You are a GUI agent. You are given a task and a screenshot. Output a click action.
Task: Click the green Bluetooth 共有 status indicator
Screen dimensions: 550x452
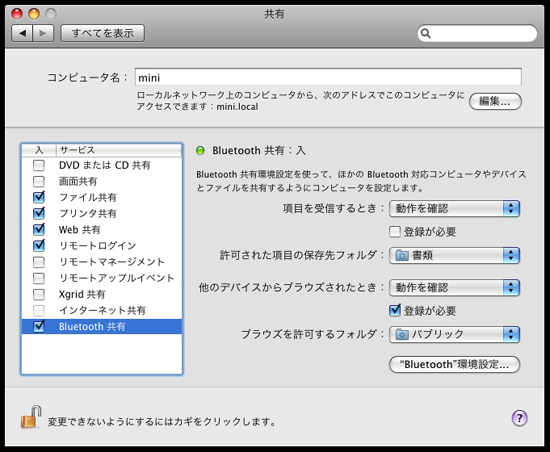(x=200, y=151)
